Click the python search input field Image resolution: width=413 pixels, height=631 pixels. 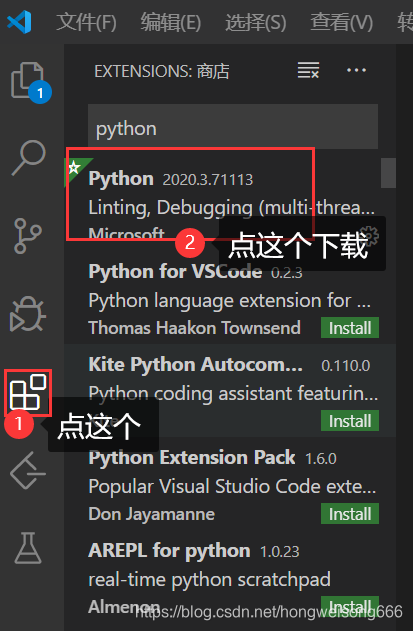pos(233,127)
